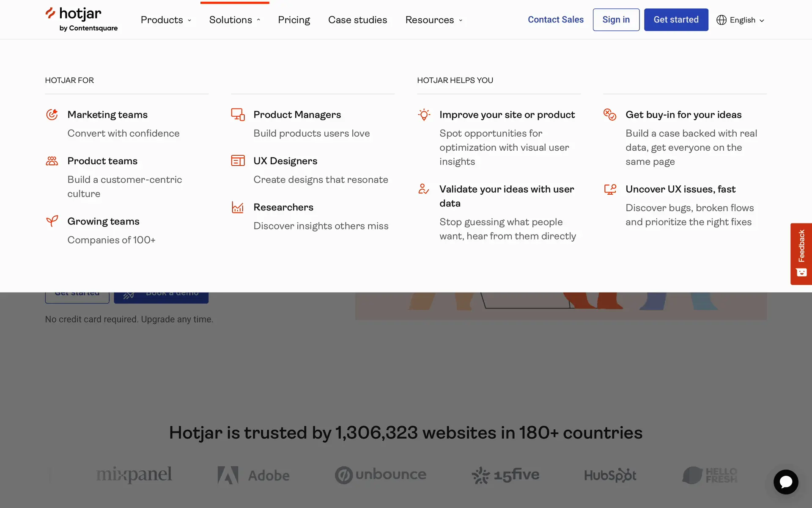Viewport: 812px width, 508px height.
Task: Click the Product teams people icon
Action: pos(52,161)
